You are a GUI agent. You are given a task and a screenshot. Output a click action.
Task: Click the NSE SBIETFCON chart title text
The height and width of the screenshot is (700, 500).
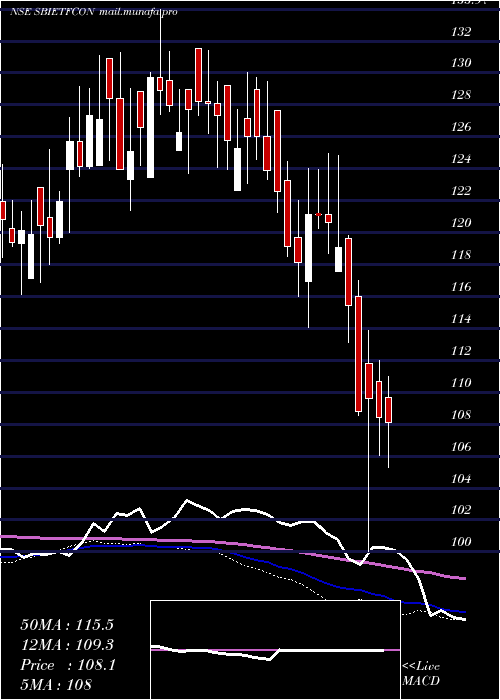52,12
